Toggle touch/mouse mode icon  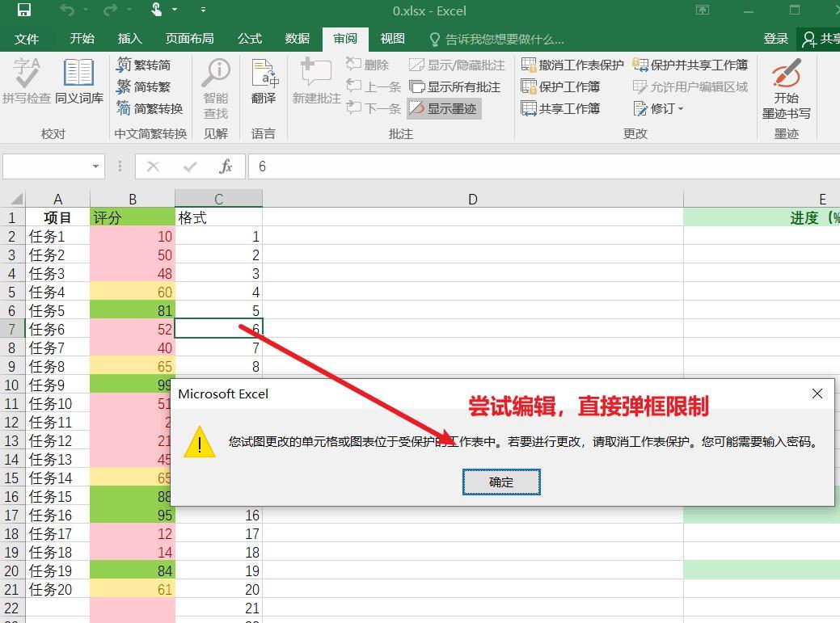coord(156,10)
